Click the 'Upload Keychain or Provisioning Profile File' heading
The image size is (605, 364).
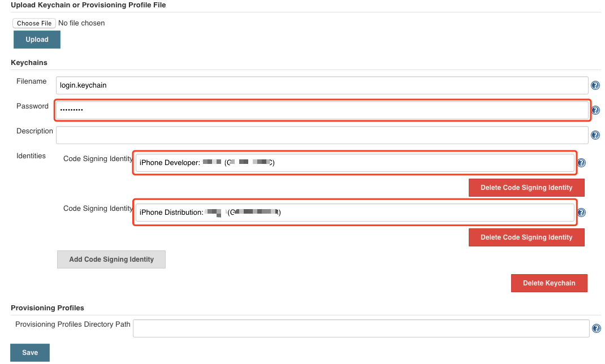(x=88, y=5)
